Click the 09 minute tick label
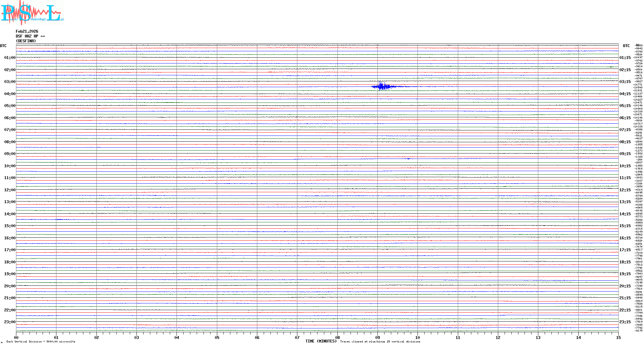The height and width of the screenshot is (346, 644). (377, 338)
